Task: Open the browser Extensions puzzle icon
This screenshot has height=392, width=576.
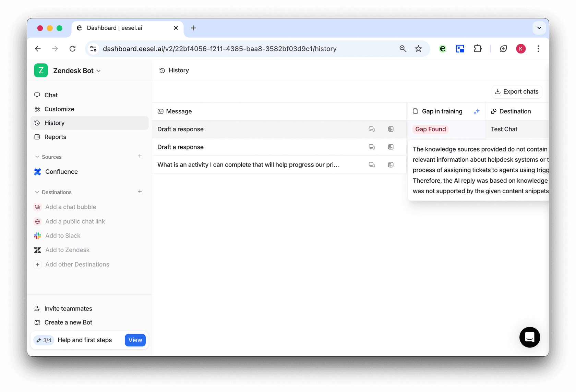Action: (477, 49)
